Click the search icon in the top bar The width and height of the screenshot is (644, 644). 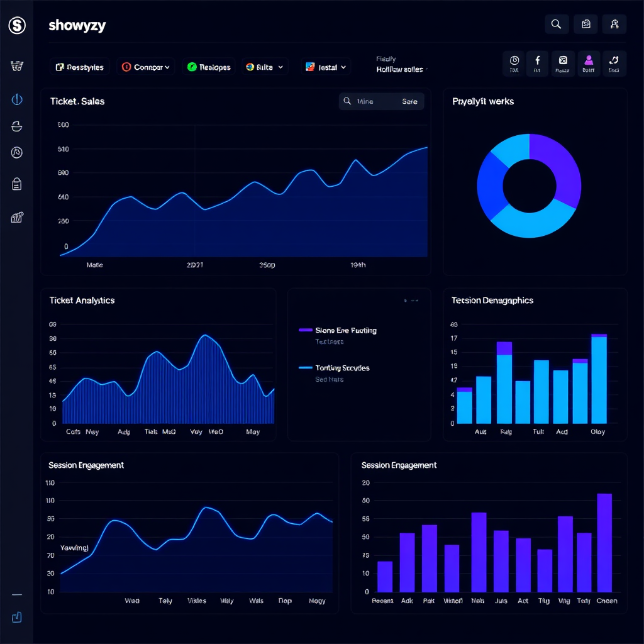[x=556, y=24]
